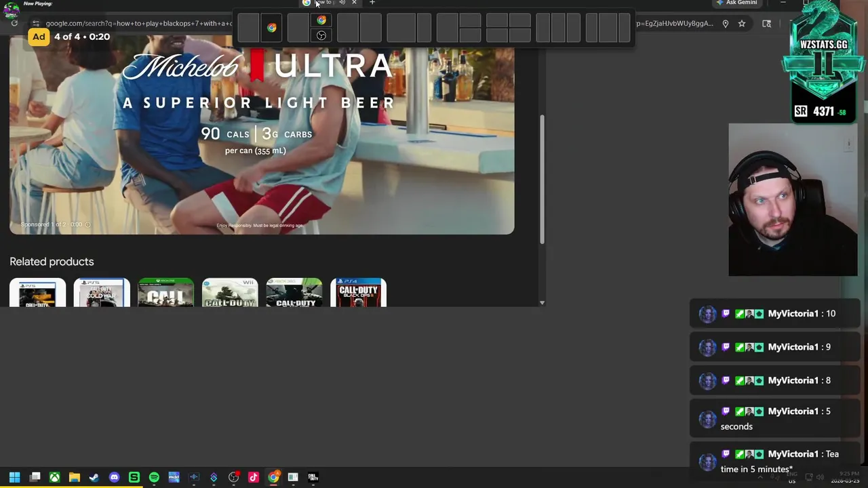
Task: Open the green S app on taskbar
Action: click(134, 477)
